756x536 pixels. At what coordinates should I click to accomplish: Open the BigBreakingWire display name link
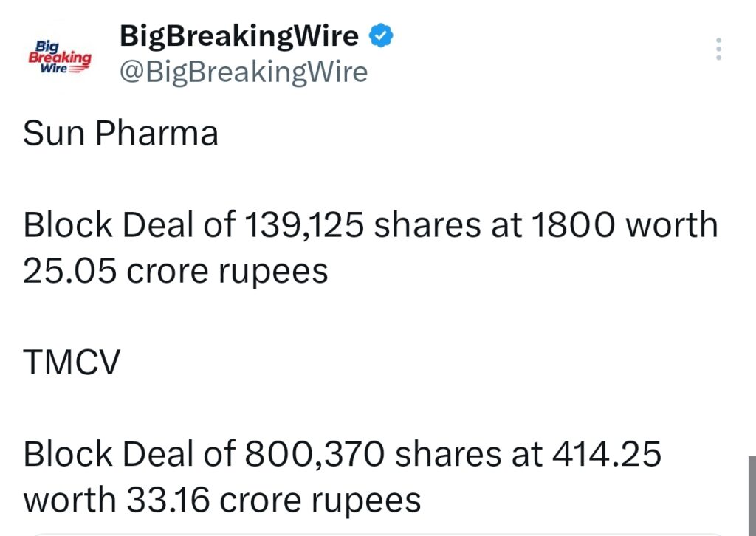[240, 35]
